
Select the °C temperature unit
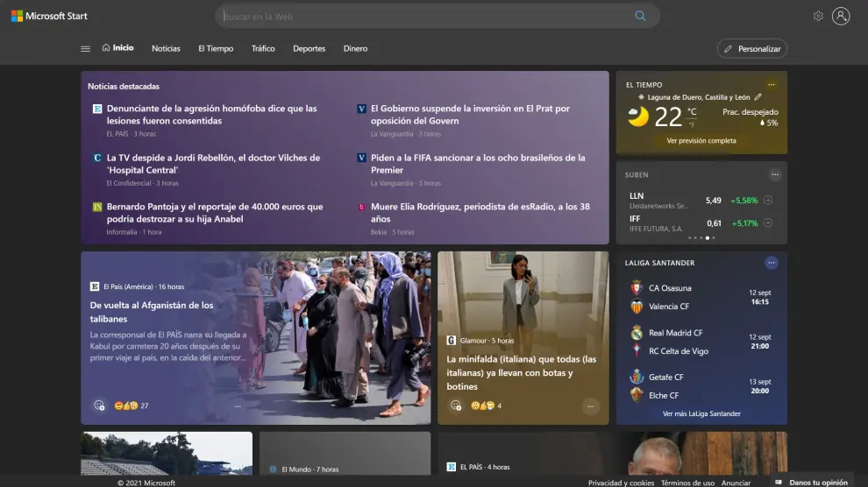[692, 112]
